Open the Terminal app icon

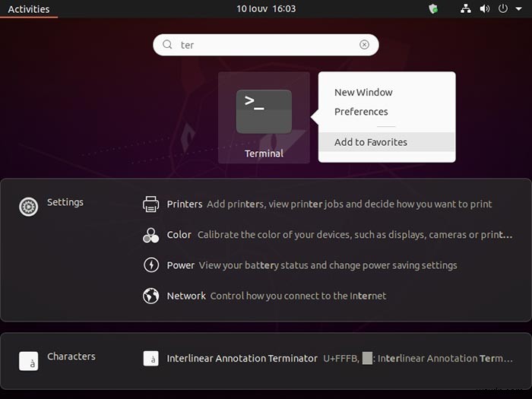tap(264, 112)
